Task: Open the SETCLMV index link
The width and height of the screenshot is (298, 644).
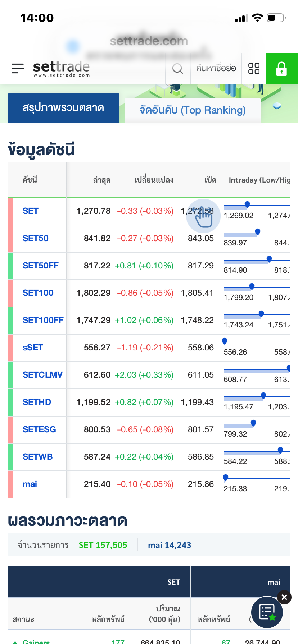Action: [x=42, y=375]
